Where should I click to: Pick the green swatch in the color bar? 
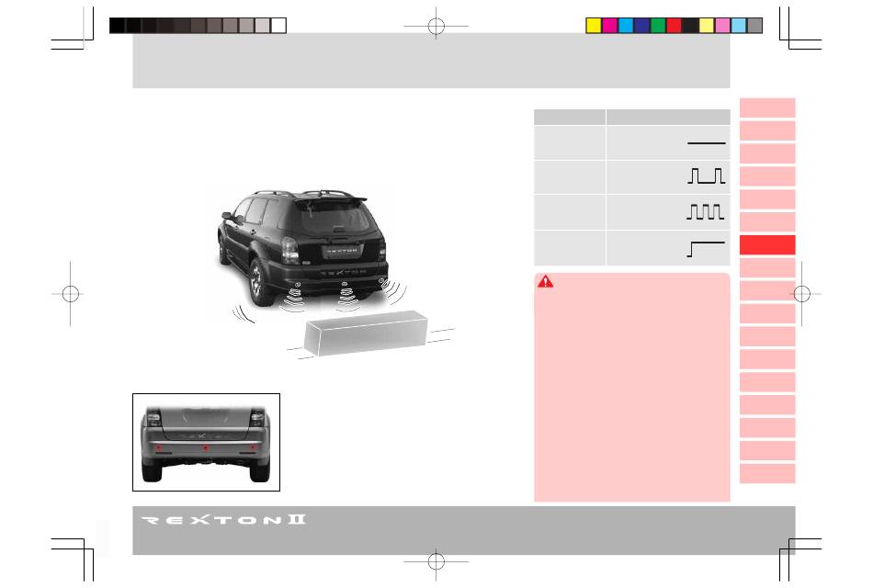pyautogui.click(x=658, y=26)
